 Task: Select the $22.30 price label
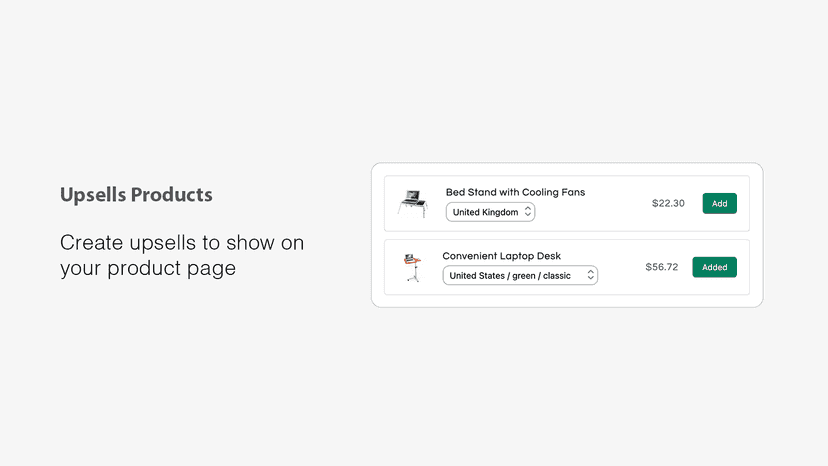point(668,203)
